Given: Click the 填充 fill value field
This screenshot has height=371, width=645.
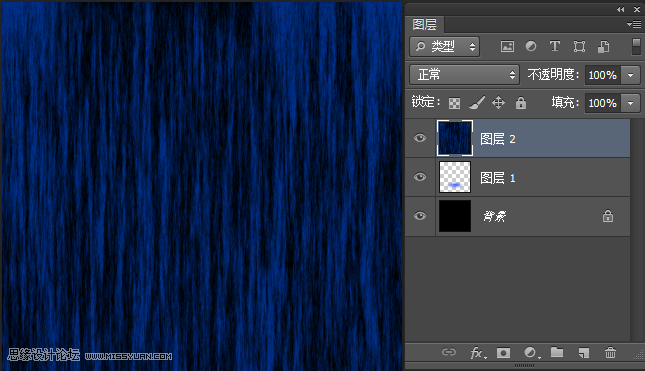Looking at the screenshot, I should 603,103.
